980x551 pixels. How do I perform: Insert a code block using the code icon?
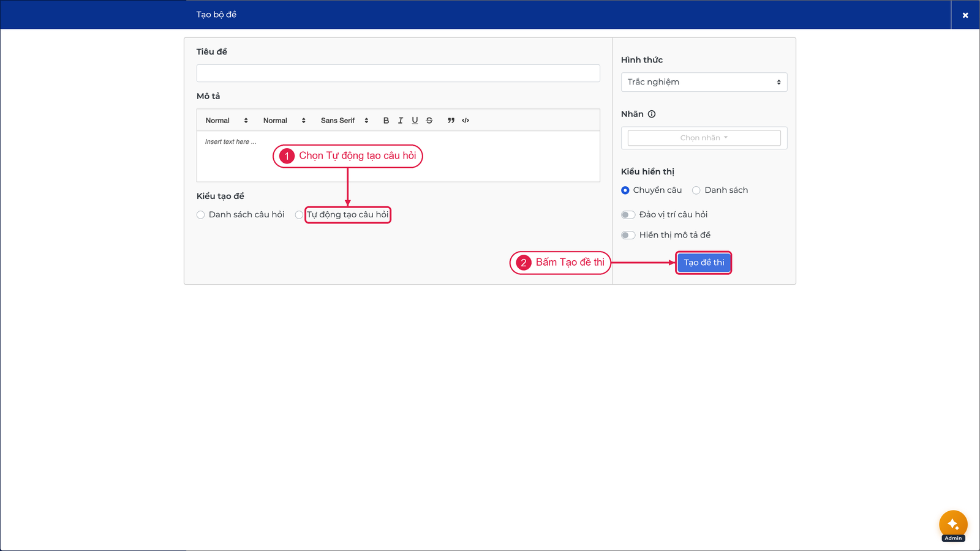(x=466, y=121)
